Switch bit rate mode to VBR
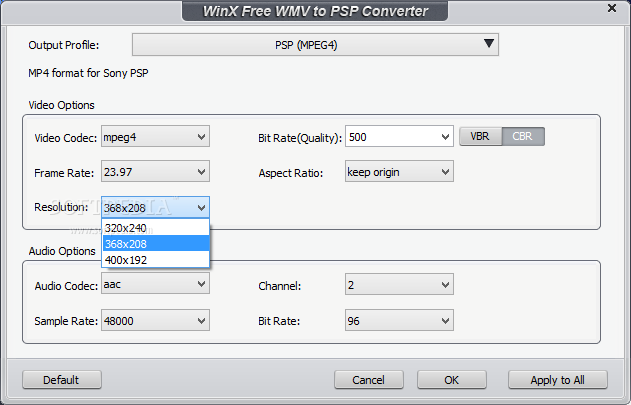The image size is (631, 405). (480, 136)
